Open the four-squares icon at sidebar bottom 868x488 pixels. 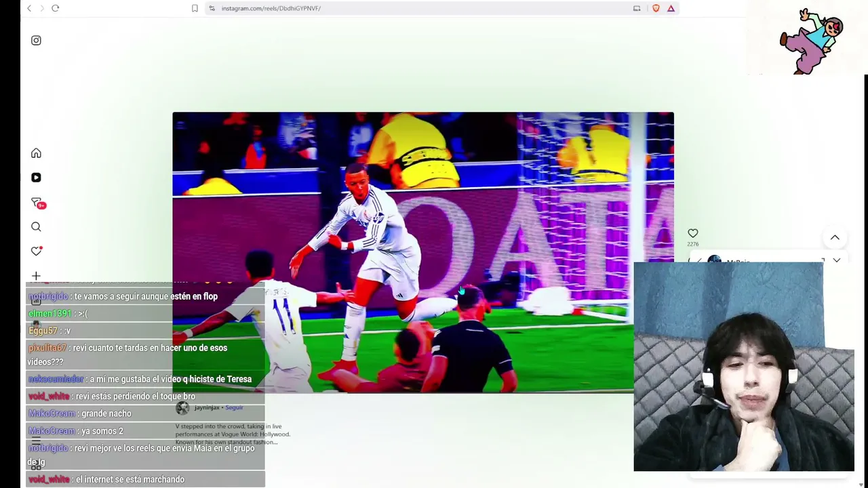[x=36, y=466]
